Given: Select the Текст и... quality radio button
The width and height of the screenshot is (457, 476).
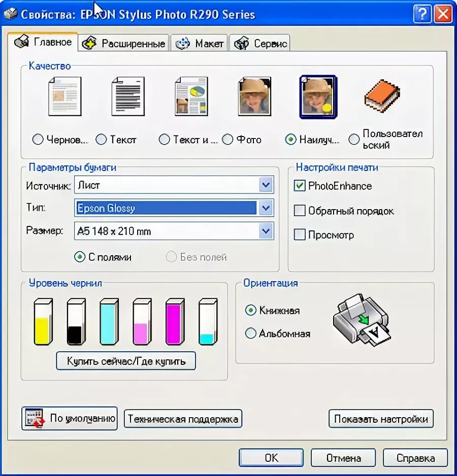Looking at the screenshot, I should [165, 140].
